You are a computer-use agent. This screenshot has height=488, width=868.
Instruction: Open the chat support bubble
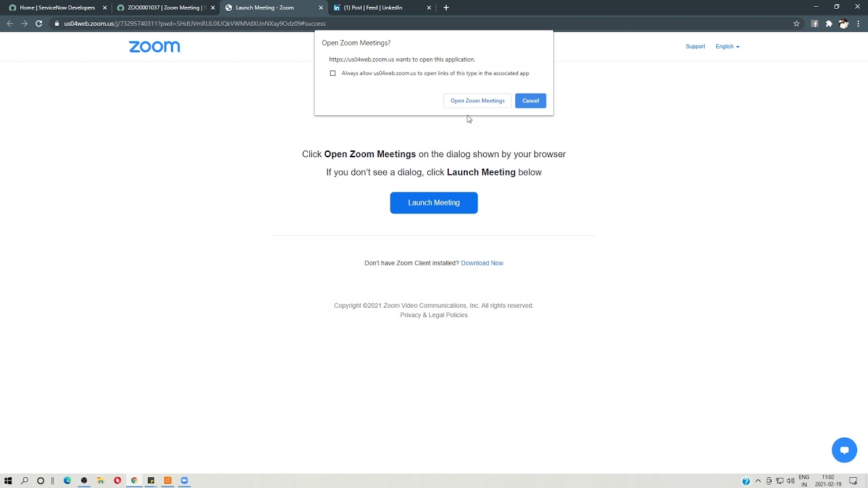(844, 450)
